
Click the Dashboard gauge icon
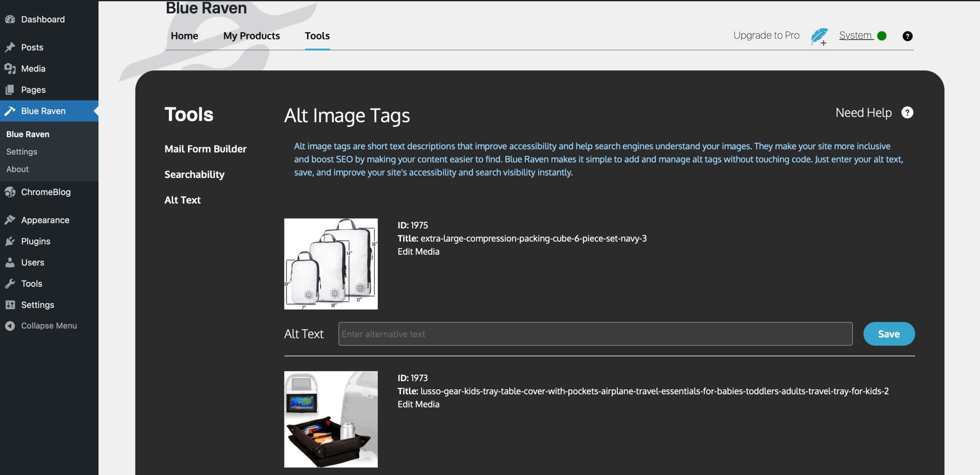coord(10,19)
